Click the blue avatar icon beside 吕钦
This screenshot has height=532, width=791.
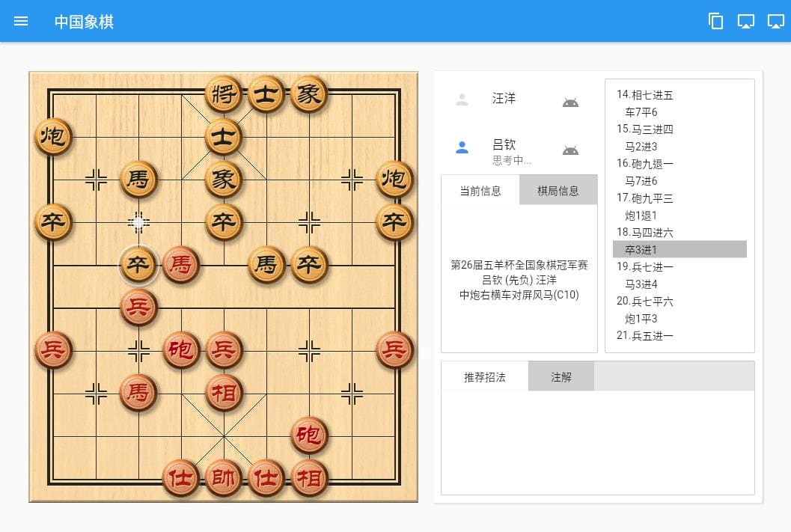pyautogui.click(x=462, y=147)
